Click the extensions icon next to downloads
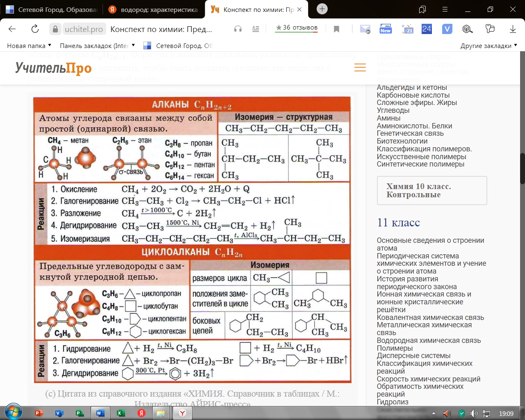Viewport: 525px width, 420px height. point(490,29)
